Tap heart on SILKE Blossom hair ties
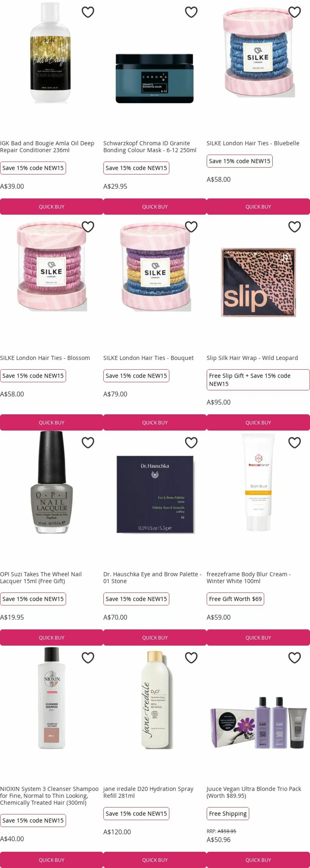This screenshot has width=310, height=868. coord(88,227)
